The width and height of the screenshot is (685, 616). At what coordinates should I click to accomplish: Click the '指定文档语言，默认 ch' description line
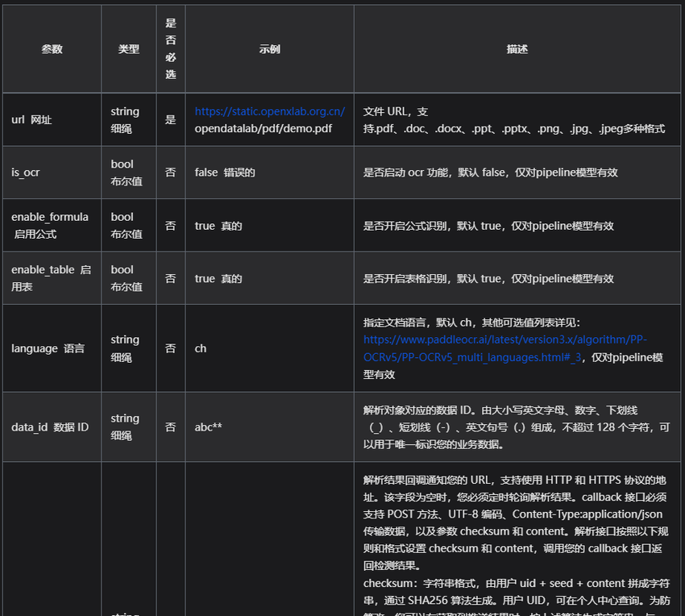pyautogui.click(x=471, y=323)
